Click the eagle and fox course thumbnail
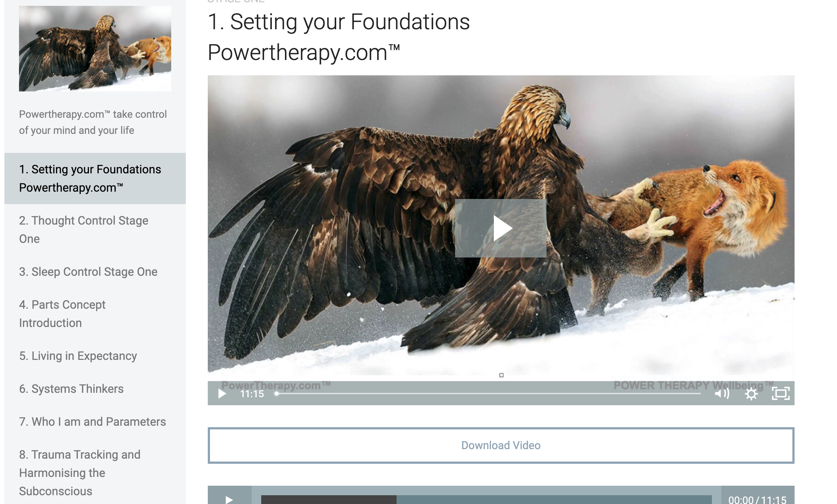Image resolution: width=837 pixels, height=504 pixels. pyautogui.click(x=95, y=49)
